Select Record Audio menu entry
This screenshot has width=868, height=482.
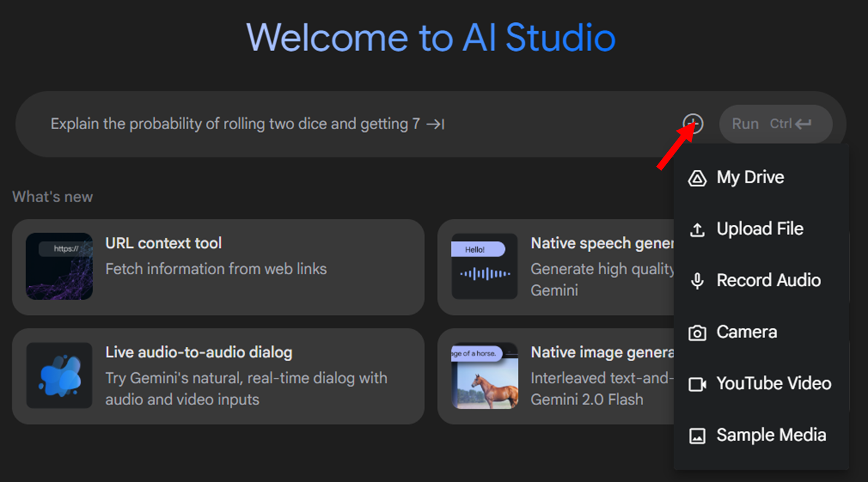pyautogui.click(x=761, y=280)
